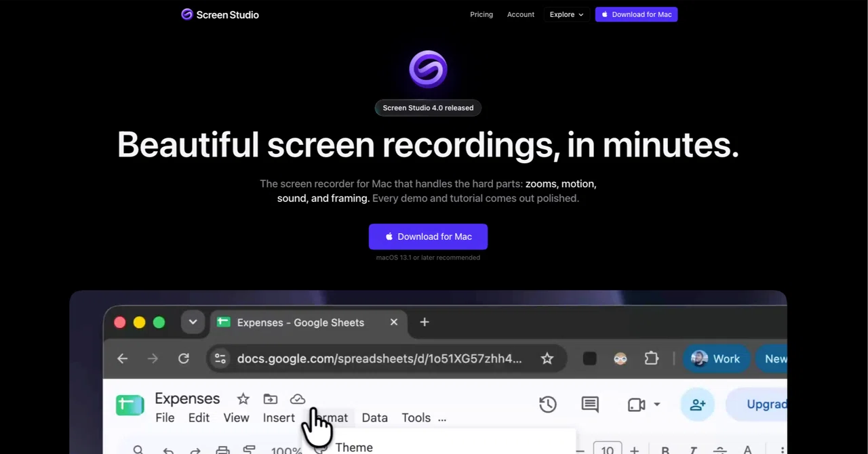Star the Expenses spreadsheet
Image resolution: width=868 pixels, height=454 pixels.
243,398
